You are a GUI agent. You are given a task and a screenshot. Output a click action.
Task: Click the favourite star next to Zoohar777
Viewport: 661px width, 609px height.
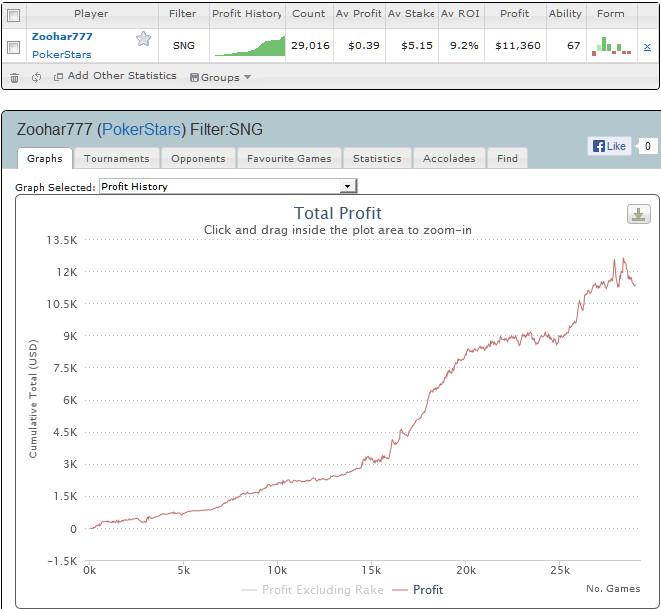[x=144, y=39]
